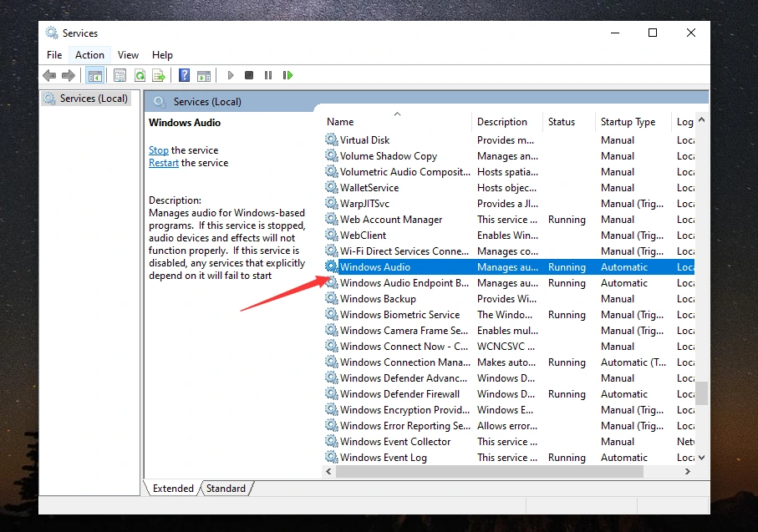The image size is (758, 532).
Task: Click the gear icon beside Windows Backup
Action: (331, 299)
